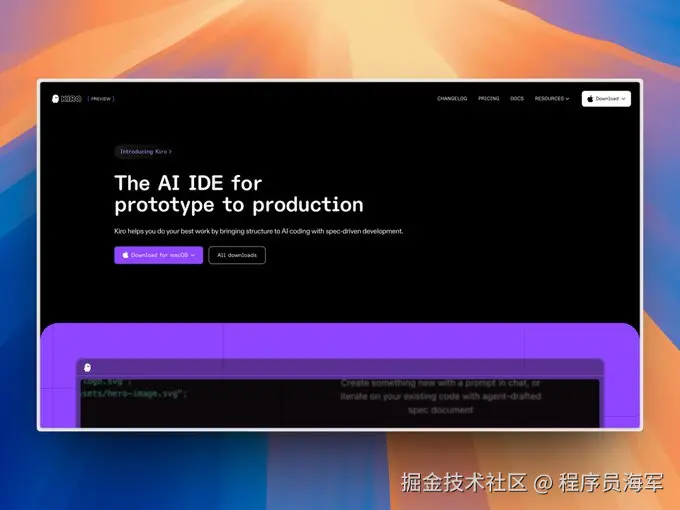
Task: Go to the Pricing page
Action: coord(489,99)
